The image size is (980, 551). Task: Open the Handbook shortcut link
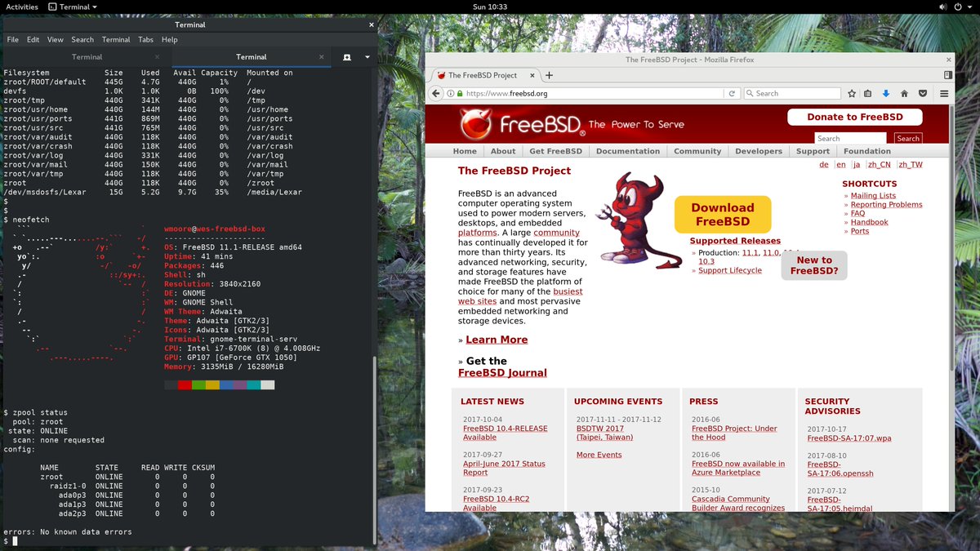coord(869,222)
